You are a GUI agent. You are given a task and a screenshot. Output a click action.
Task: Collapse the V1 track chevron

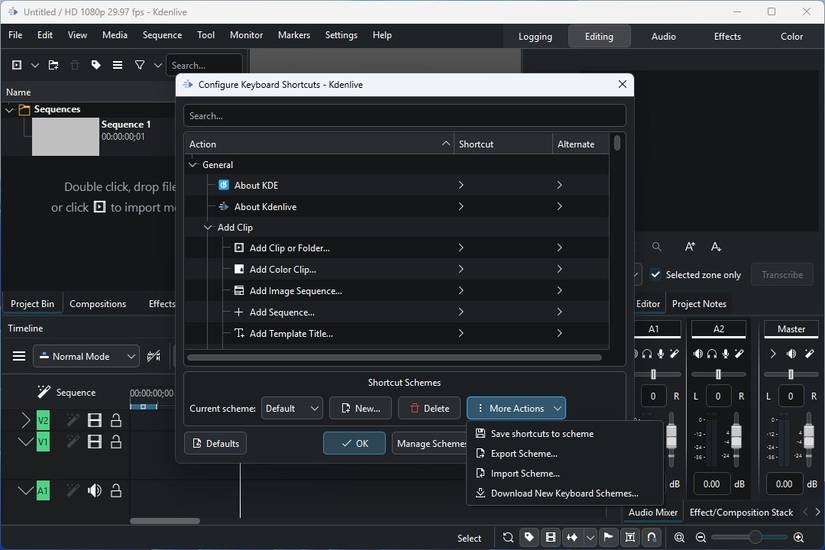pyautogui.click(x=25, y=442)
